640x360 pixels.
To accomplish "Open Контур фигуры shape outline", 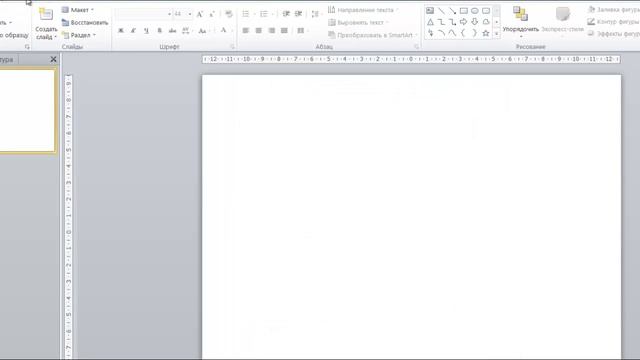I will [x=614, y=22].
